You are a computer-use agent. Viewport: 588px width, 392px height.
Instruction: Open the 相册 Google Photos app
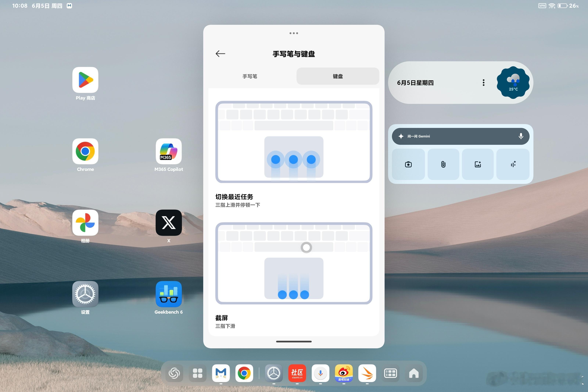(x=85, y=222)
